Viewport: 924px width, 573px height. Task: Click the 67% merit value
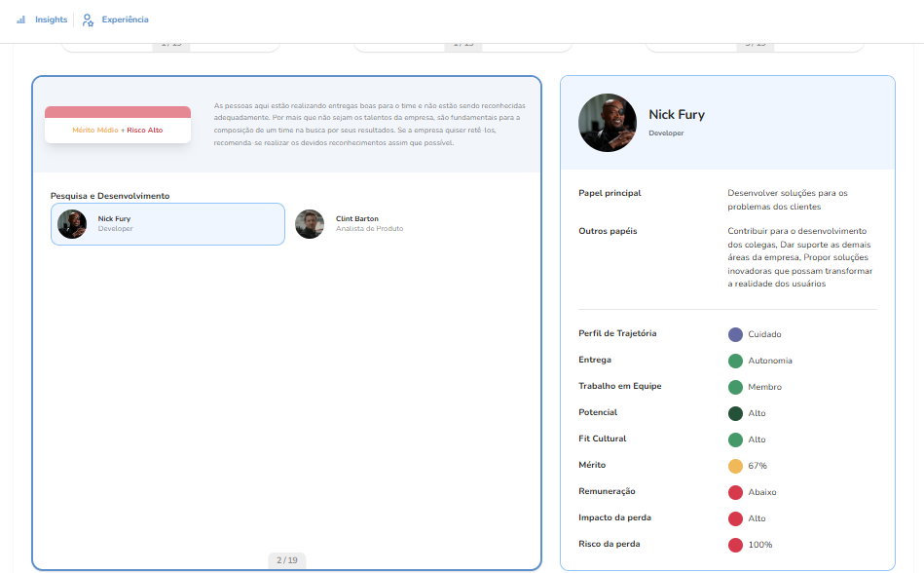[758, 466]
